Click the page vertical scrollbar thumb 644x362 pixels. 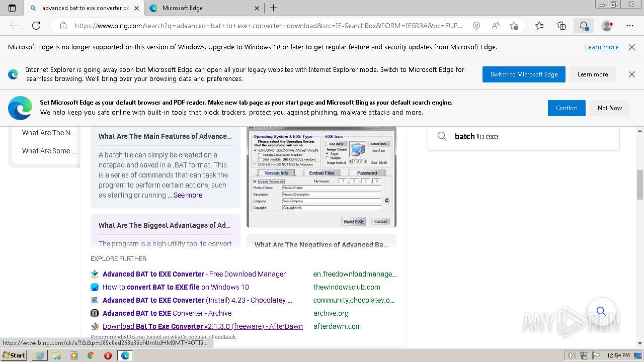click(640, 185)
